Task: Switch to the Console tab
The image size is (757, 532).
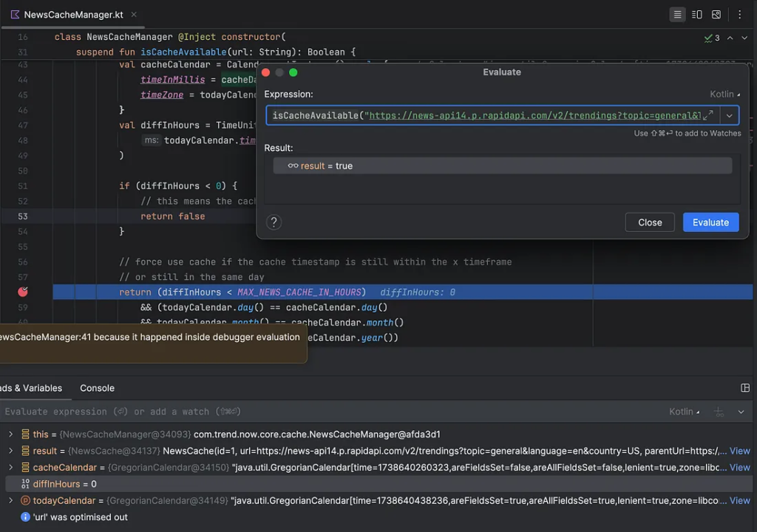Action: point(97,388)
